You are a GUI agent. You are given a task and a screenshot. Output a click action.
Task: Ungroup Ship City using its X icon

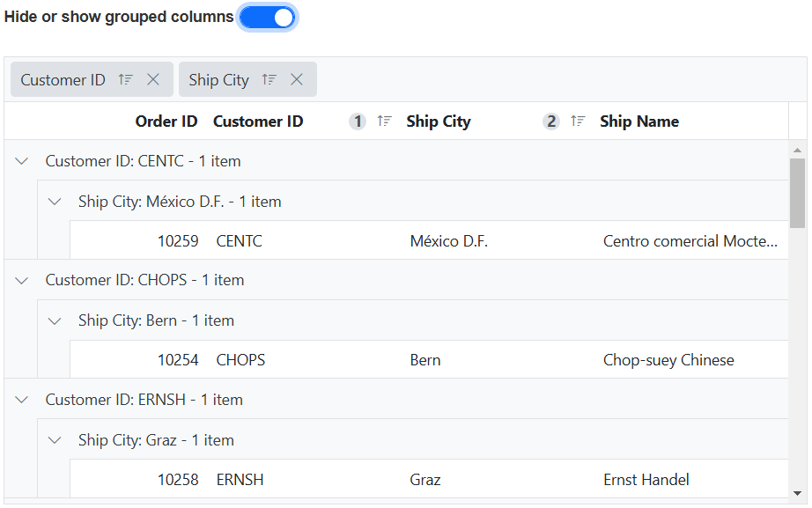click(297, 79)
